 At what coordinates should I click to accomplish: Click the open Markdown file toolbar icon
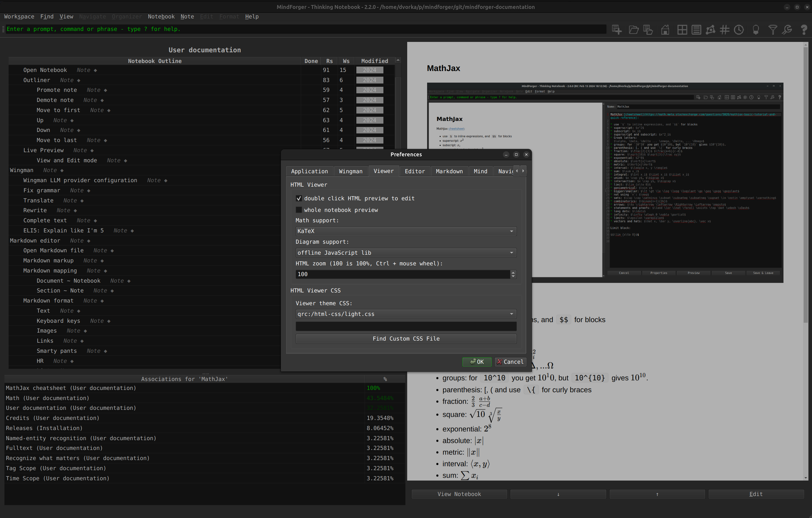coord(648,30)
